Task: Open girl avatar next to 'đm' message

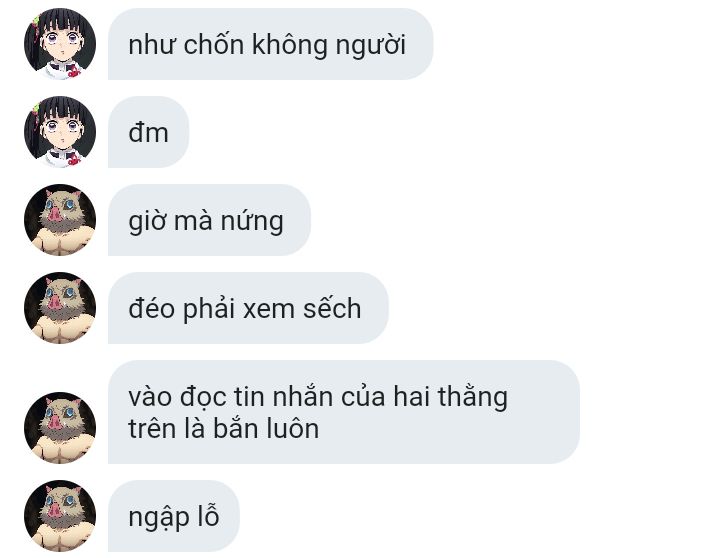Action: coord(60,132)
